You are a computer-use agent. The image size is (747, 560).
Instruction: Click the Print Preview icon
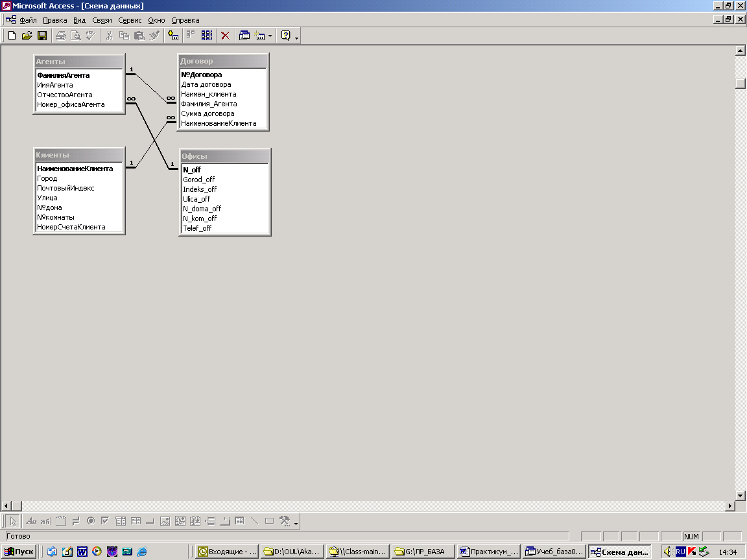coord(76,36)
